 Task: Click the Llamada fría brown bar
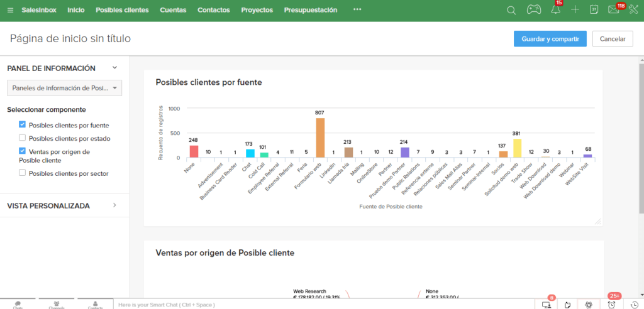(348, 153)
